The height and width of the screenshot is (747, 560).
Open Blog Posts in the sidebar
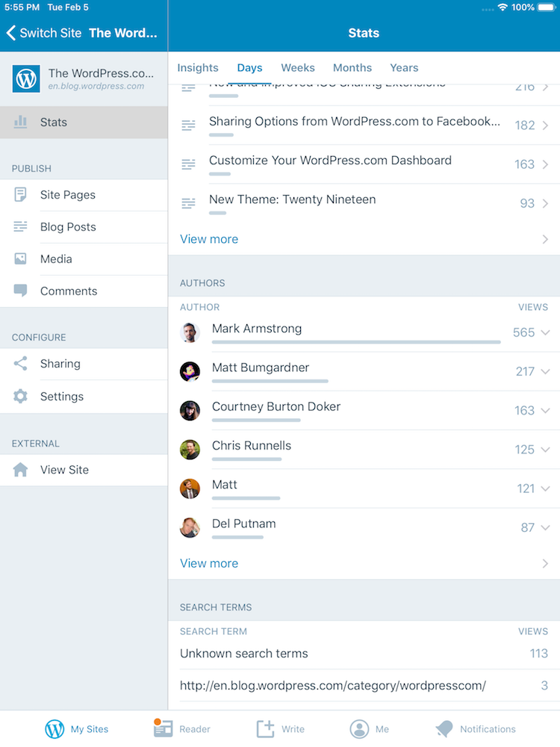click(84, 227)
